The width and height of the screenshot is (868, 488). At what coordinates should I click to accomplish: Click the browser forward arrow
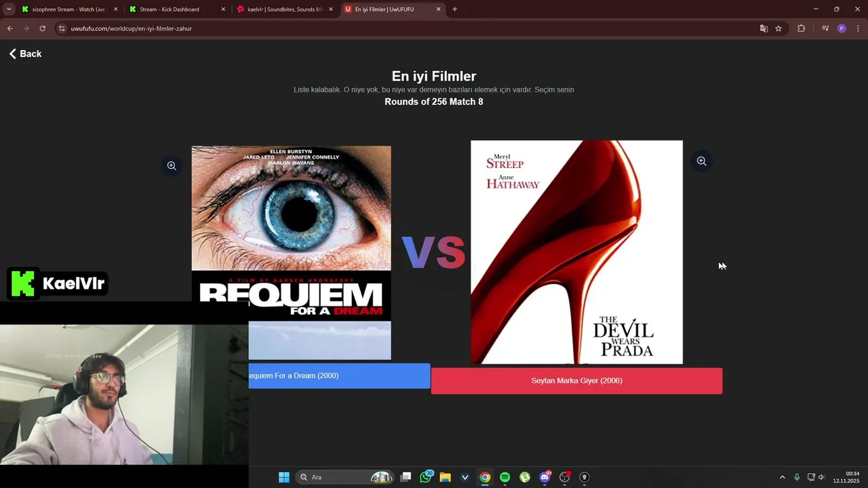click(x=26, y=28)
